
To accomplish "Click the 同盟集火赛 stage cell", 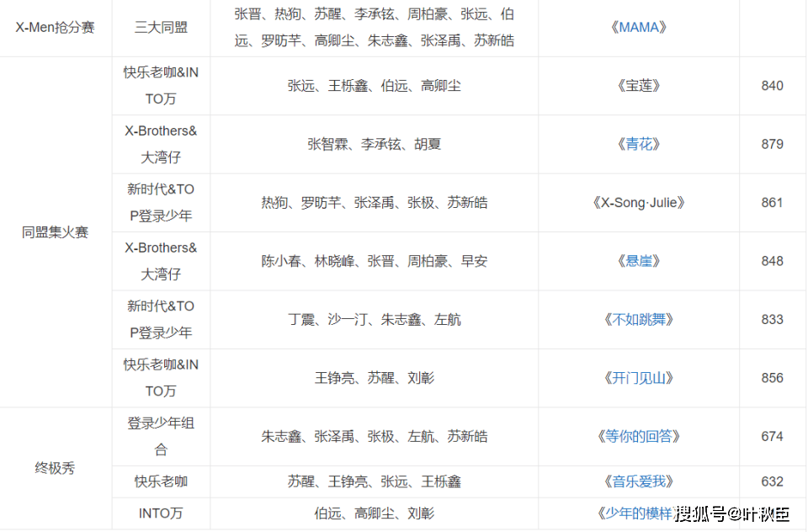I will click(x=56, y=232).
